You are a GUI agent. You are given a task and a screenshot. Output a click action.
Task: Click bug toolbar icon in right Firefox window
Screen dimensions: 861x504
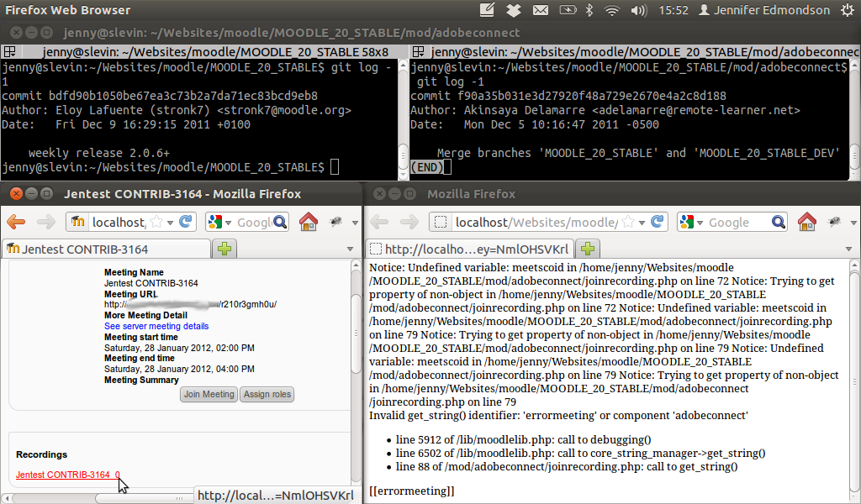pos(834,222)
